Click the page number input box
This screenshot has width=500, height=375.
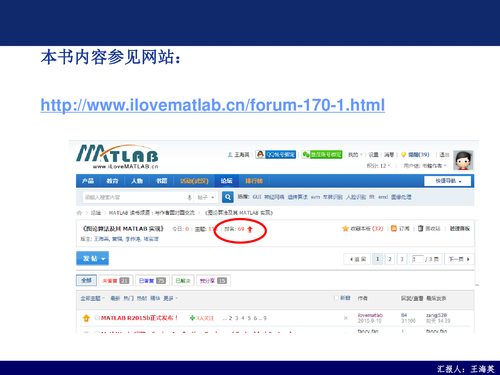[418, 259]
